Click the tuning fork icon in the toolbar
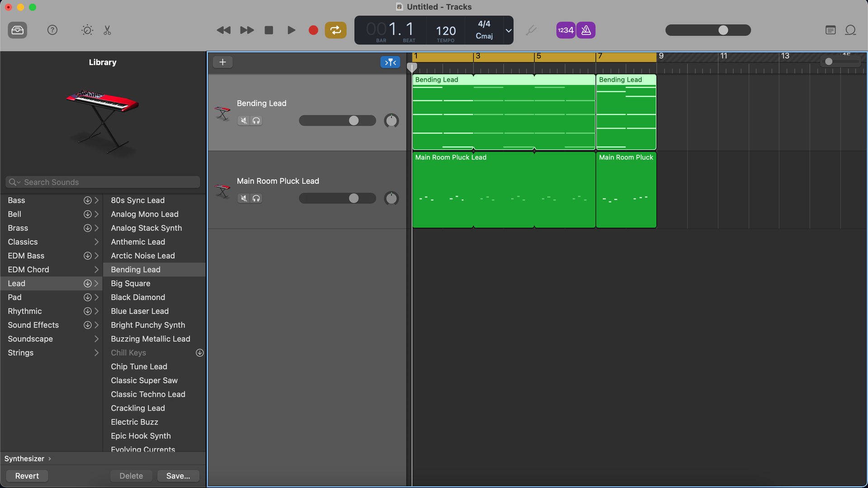 pos(531,30)
